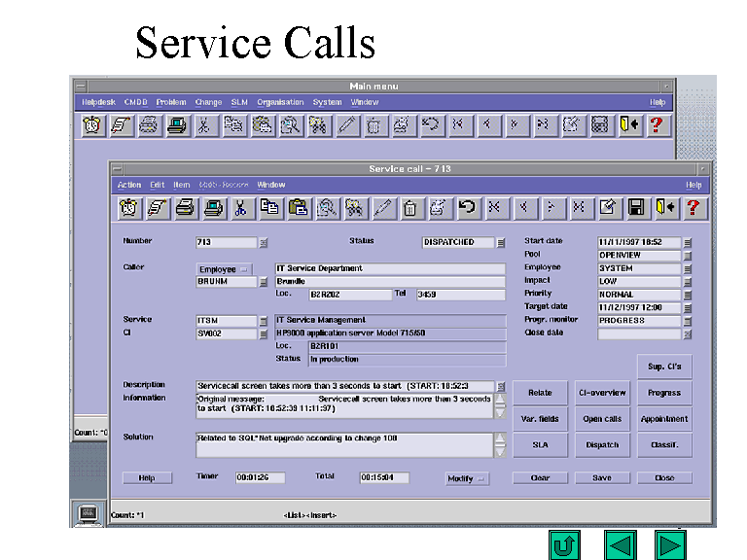Click the Solution text box scrollbar
The height and width of the screenshot is (560, 747).
500,444
